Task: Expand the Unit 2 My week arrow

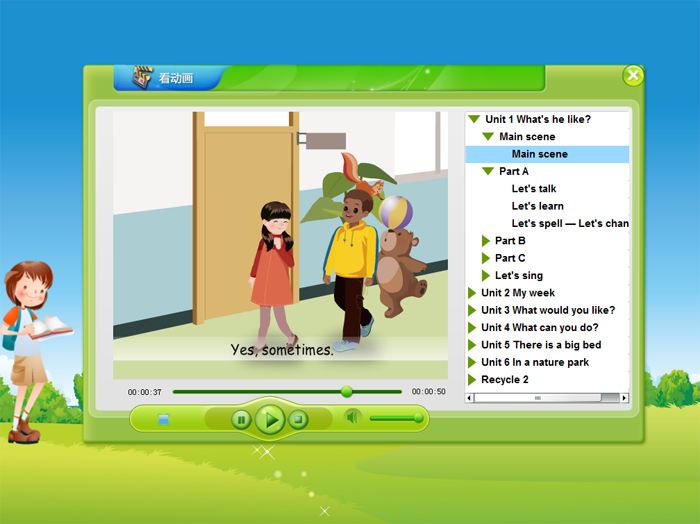Action: point(472,293)
